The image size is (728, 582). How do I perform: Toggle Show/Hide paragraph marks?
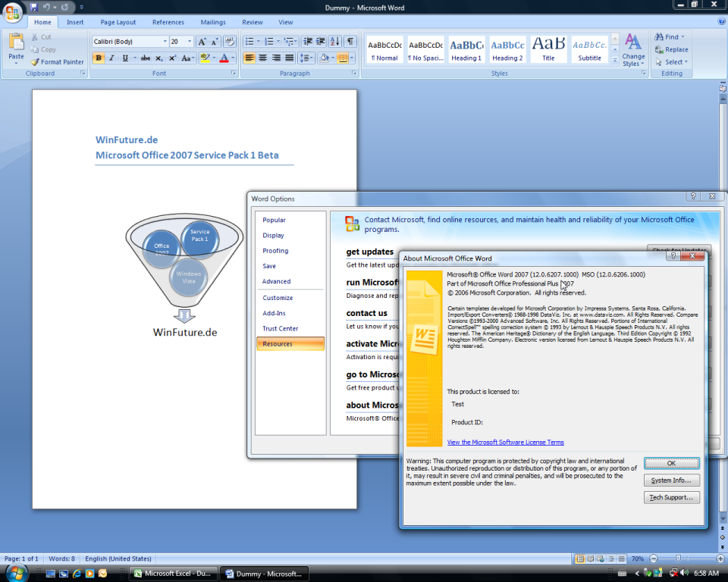tap(350, 42)
